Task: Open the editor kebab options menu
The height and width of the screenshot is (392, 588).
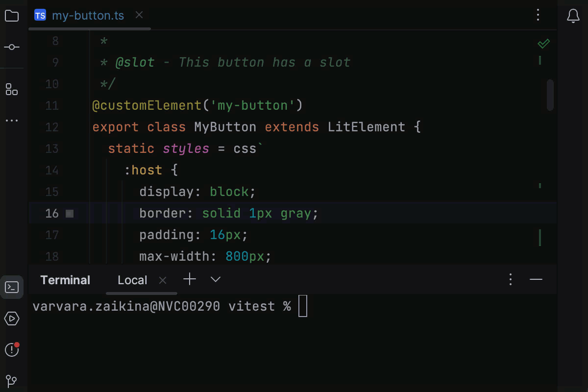Action: point(538,15)
